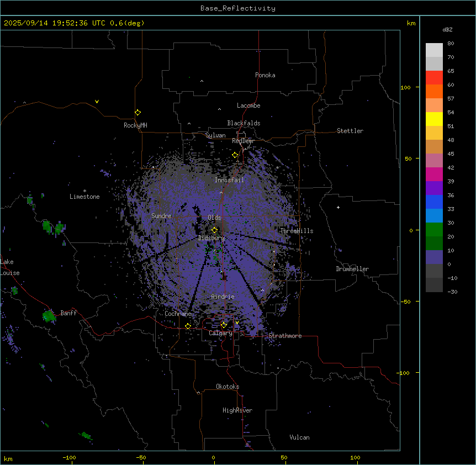
Task: Click the HighRiver city label
Action: coord(237,410)
